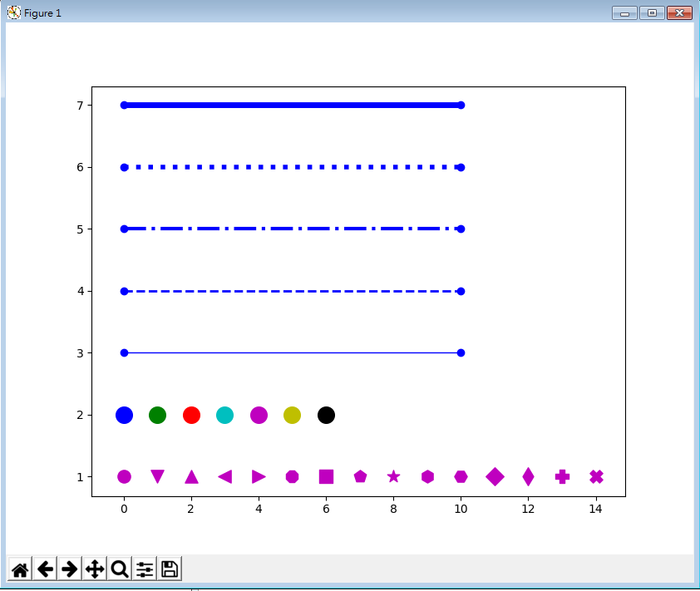Image resolution: width=700 pixels, height=591 pixels.
Task: Click the magenta plus-shaped marker
Action: tap(562, 476)
